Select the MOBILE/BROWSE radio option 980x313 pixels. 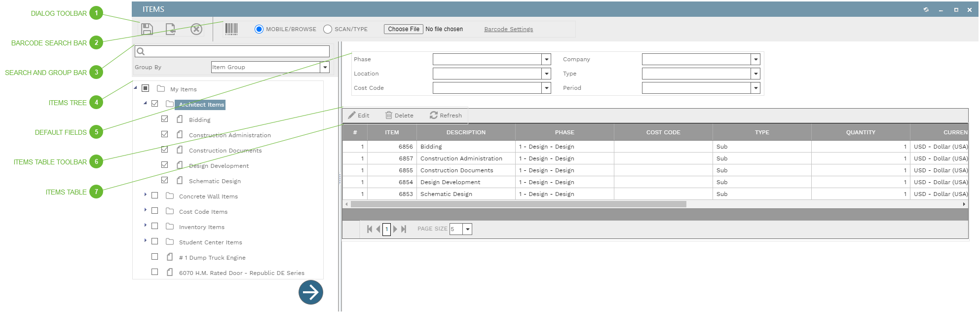[259, 29]
